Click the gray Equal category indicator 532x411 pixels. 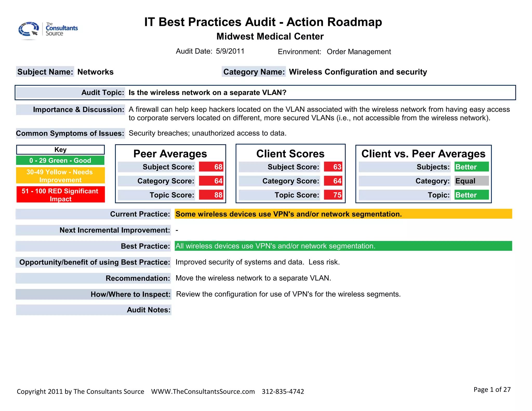pos(471,181)
